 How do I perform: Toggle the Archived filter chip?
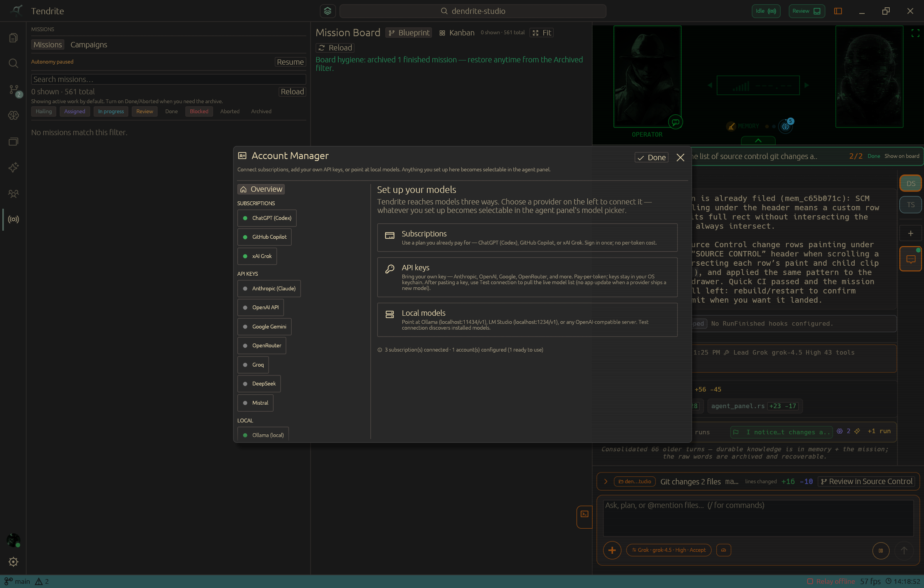click(x=261, y=112)
